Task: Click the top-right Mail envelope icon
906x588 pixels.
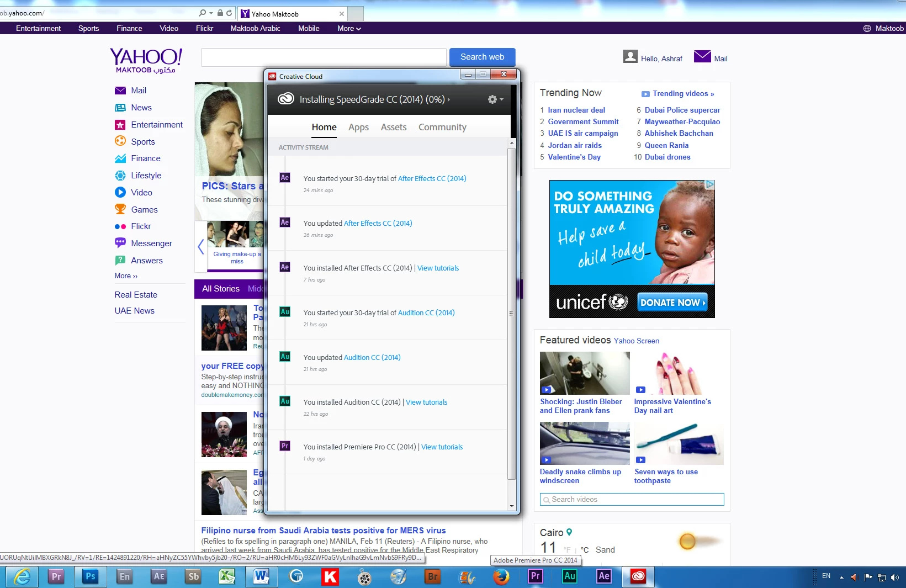Action: tap(702, 56)
